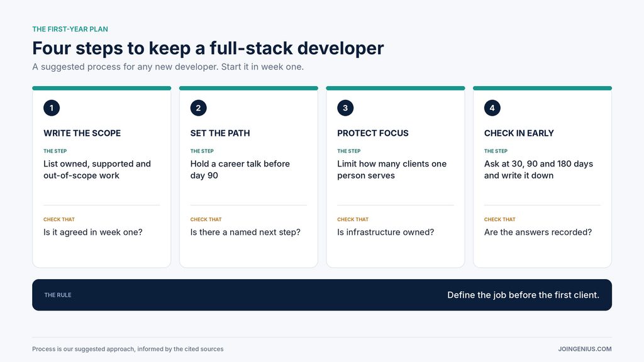Click "THE STEP" label in Check In Early card
Screen dimensions: 644x362
tap(496, 151)
